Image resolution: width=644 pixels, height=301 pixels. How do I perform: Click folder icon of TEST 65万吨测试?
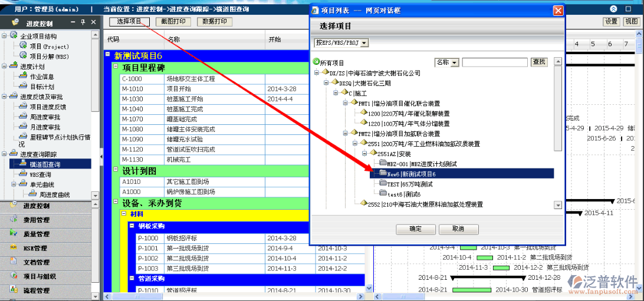383,184
